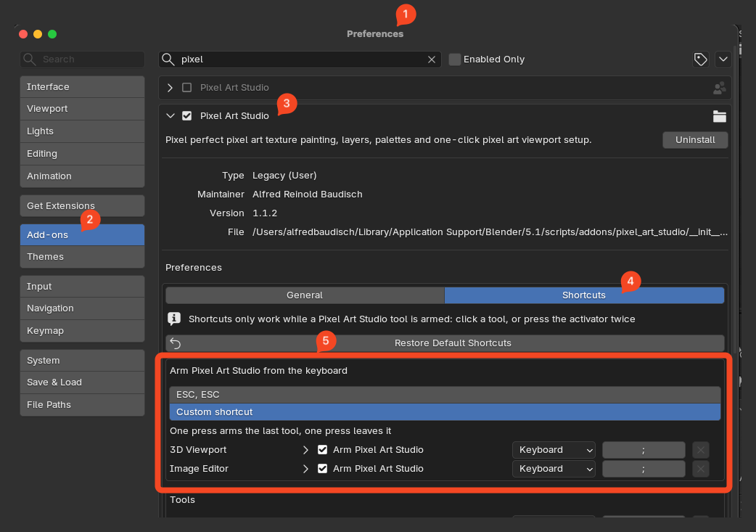
Task: Disable the checked Pixel Art Studio add-on
Action: pyautogui.click(x=187, y=116)
